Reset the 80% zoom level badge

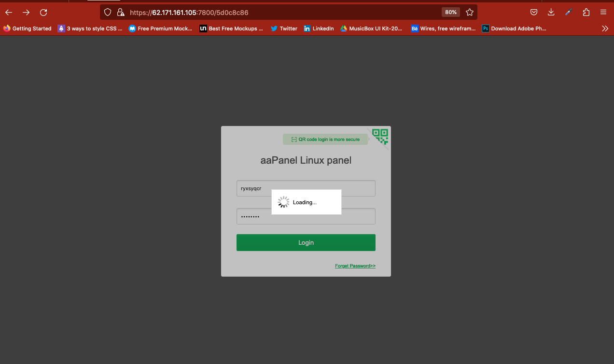pos(451,13)
